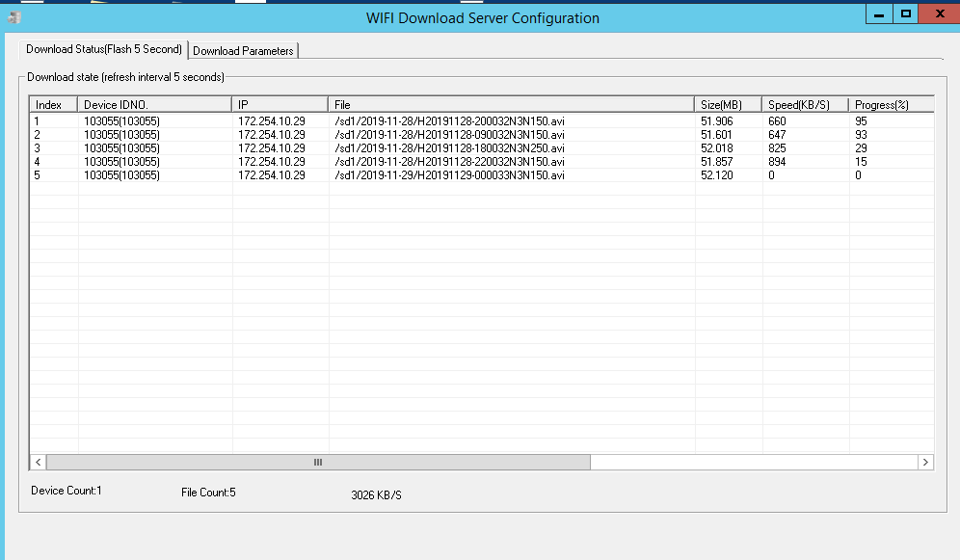This screenshot has height=560, width=960.
Task: Click File Count:5 status text
Action: pos(208,493)
